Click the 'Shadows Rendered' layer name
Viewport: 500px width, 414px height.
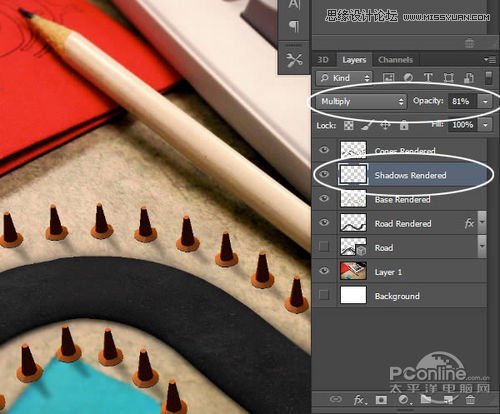410,175
